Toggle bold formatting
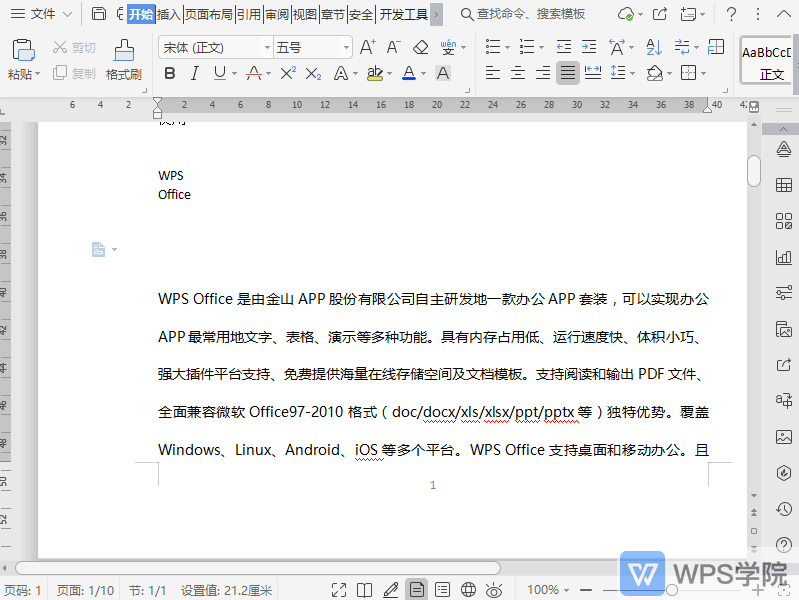Screen dimensions: 799x600 click(169, 73)
